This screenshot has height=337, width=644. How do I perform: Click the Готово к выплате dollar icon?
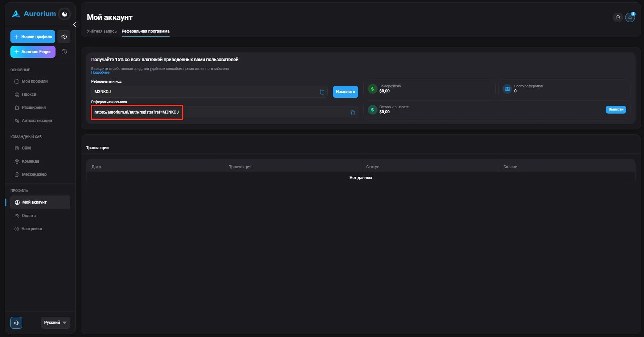click(372, 110)
